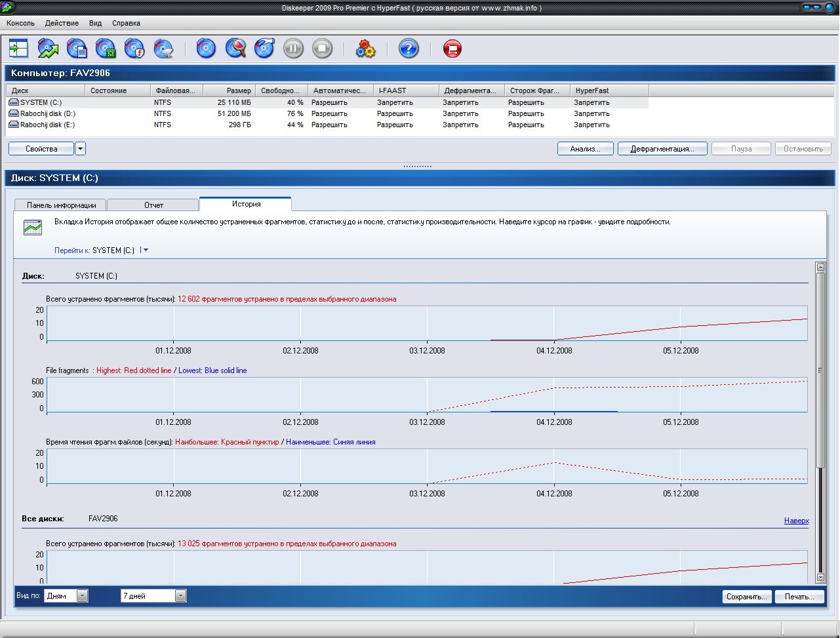
Task: Open the Справка menu
Action: [126, 23]
